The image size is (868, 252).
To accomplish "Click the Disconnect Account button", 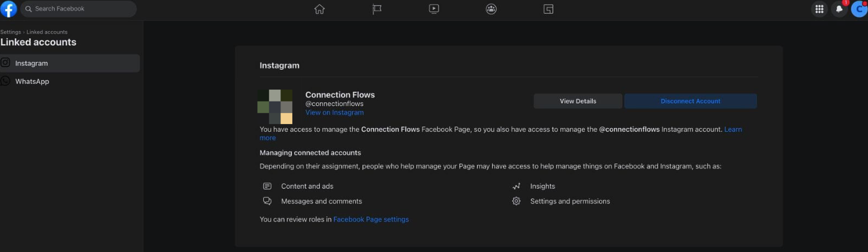I will pyautogui.click(x=691, y=101).
